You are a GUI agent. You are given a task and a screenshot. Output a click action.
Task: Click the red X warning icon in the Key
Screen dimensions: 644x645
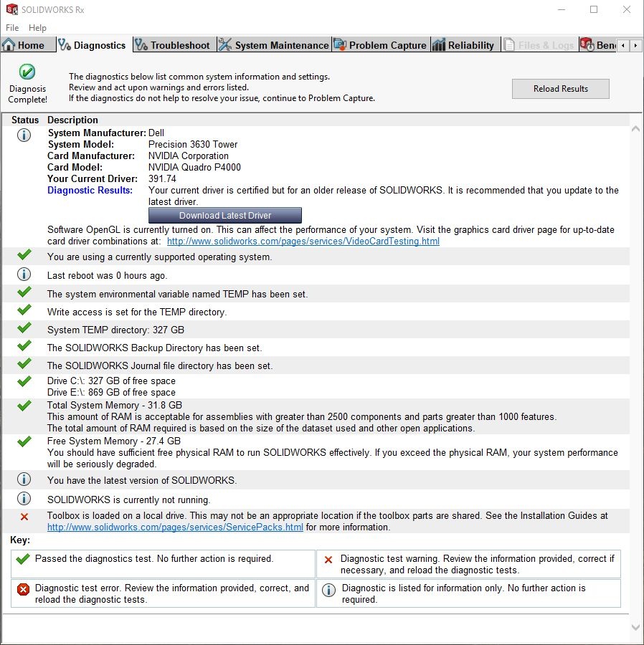[328, 560]
